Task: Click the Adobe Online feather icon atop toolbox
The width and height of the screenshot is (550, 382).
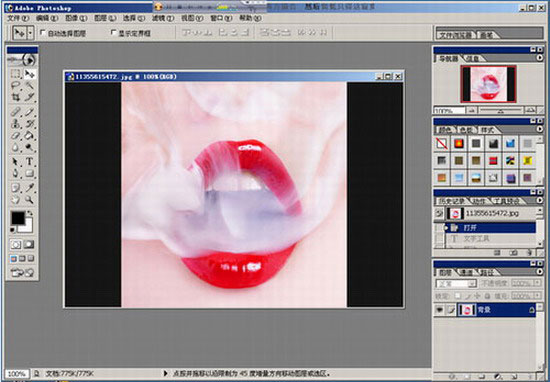Action: pyautogui.click(x=22, y=60)
